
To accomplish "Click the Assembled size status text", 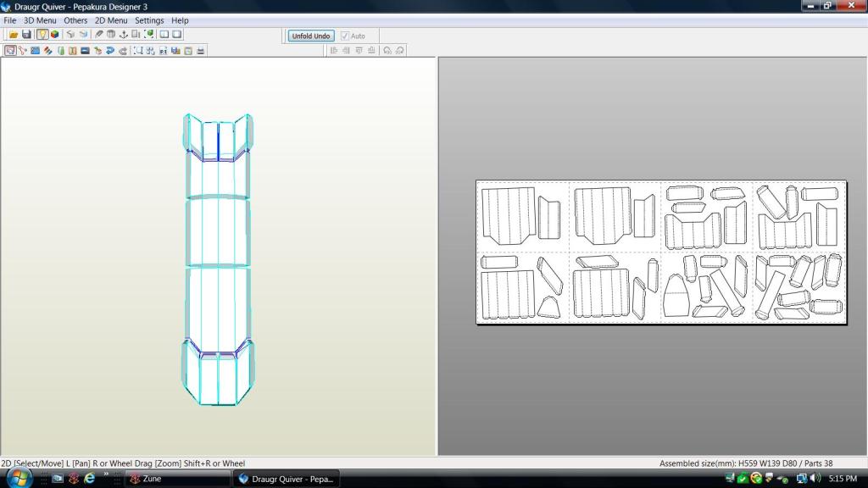I will click(746, 463).
